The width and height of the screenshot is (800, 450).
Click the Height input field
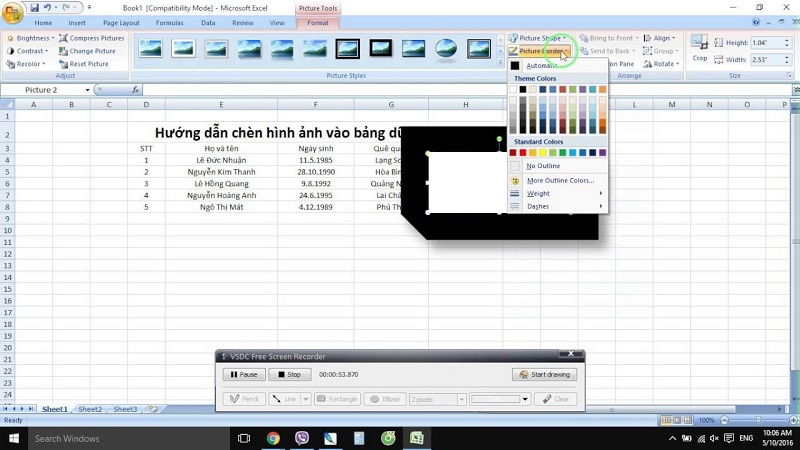[768, 43]
